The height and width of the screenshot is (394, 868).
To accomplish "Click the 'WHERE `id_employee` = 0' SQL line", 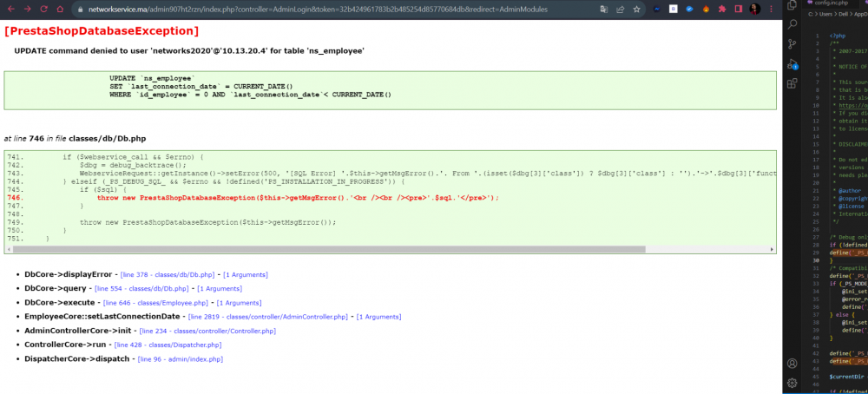I will click(250, 95).
